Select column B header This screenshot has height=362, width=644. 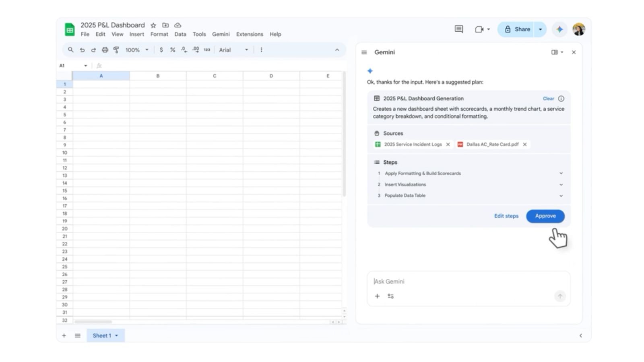coord(158,76)
